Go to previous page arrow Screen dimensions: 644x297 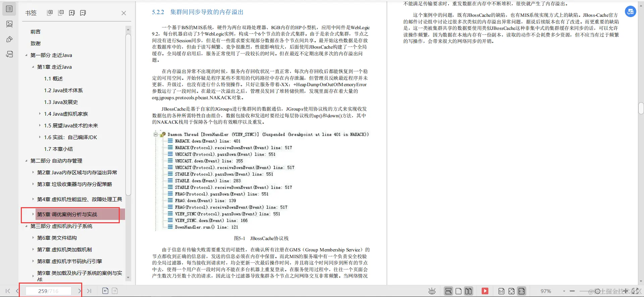(x=17, y=291)
